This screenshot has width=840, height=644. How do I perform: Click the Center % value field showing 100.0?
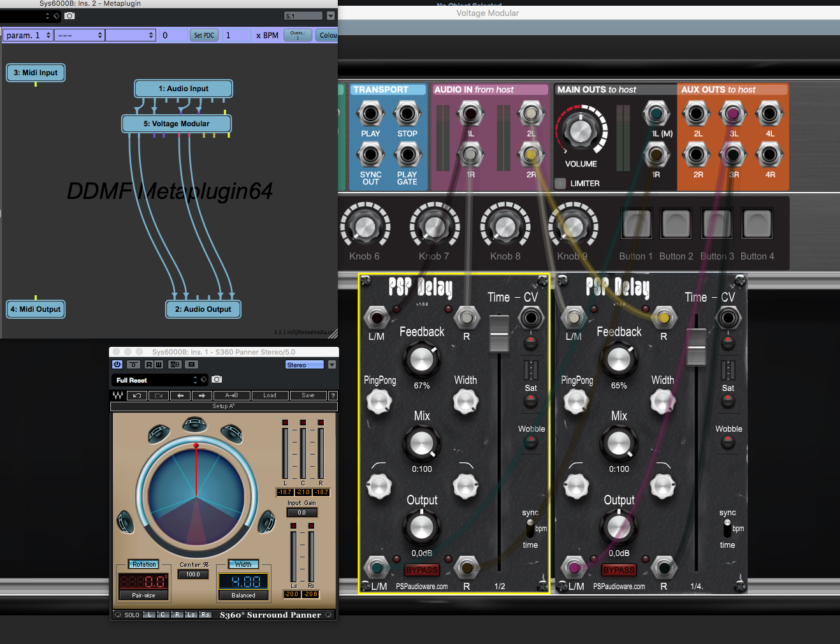(x=193, y=574)
